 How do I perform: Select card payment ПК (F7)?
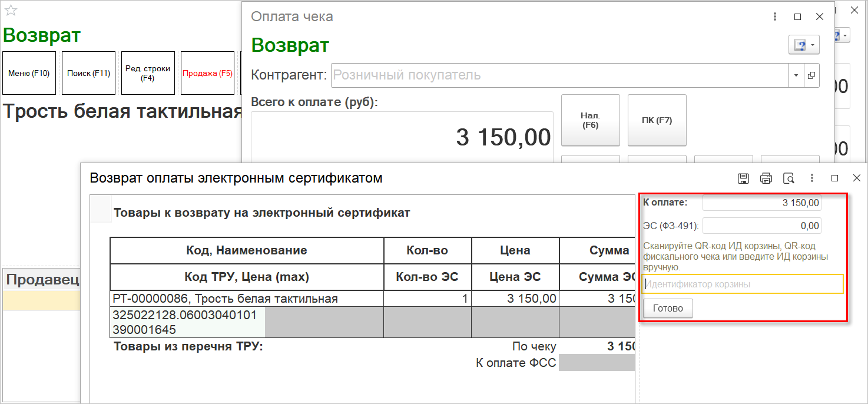pyautogui.click(x=657, y=120)
